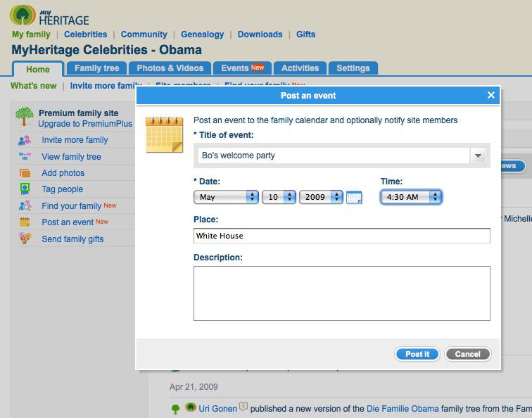Click the MyHeritage logo
Image resolution: width=532 pixels, height=418 pixels.
point(49,15)
